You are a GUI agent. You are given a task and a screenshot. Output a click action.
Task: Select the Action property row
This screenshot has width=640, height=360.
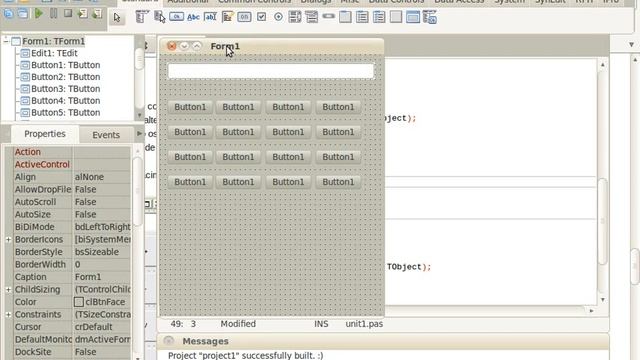72,152
